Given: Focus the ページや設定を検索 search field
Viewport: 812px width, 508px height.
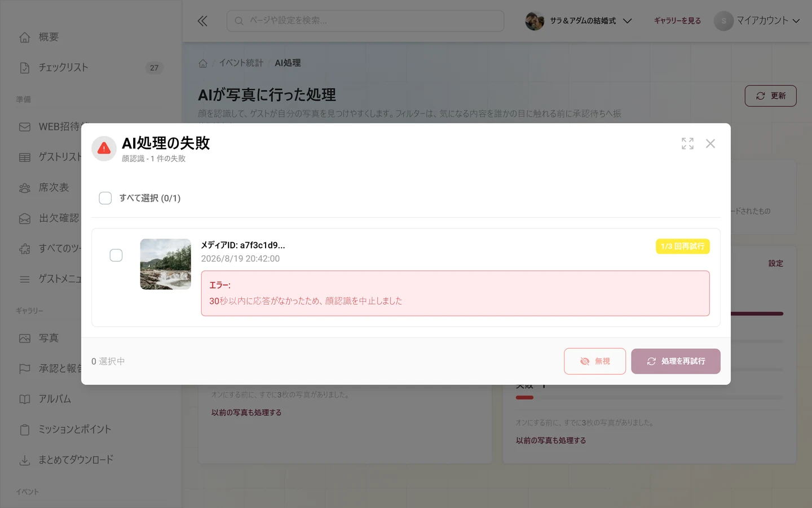Looking at the screenshot, I should tap(365, 21).
